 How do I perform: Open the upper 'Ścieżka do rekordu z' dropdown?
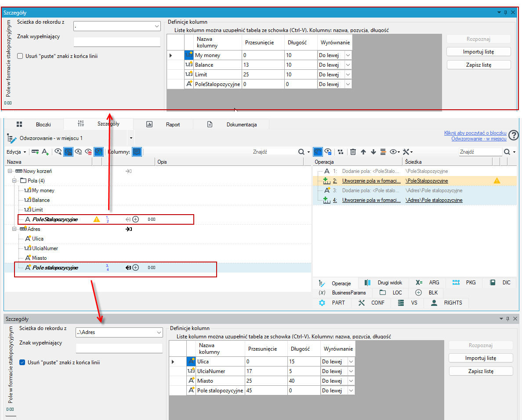tap(157, 26)
